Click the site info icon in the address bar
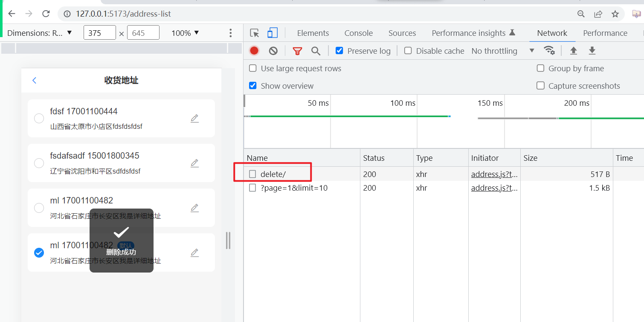644x322 pixels. click(67, 14)
